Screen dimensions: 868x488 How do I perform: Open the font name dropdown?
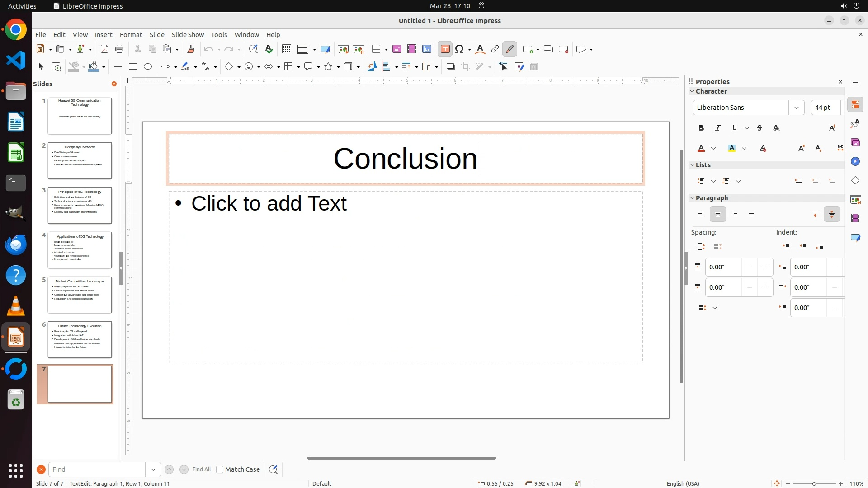click(797, 108)
